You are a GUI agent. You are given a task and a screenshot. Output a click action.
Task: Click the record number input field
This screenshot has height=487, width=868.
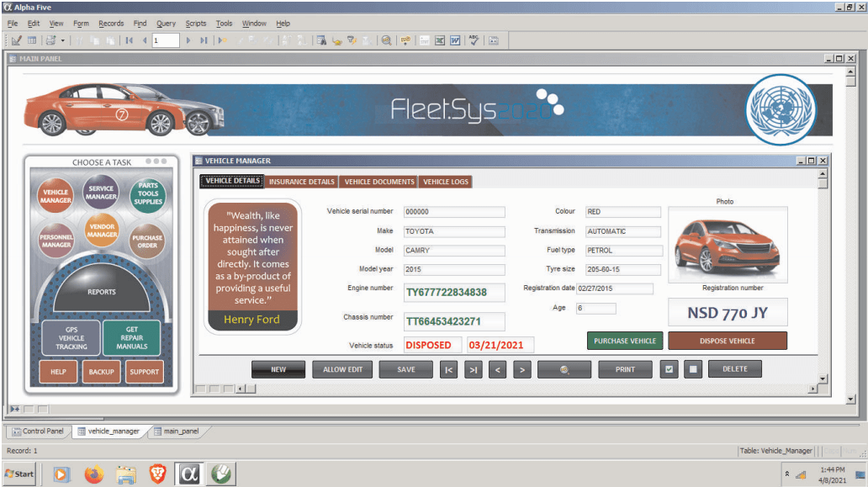click(x=166, y=40)
